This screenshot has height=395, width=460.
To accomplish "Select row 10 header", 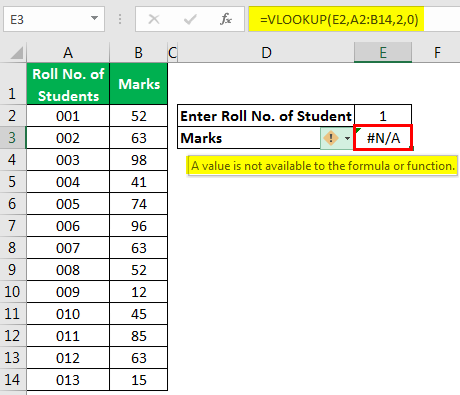I will coord(13,292).
